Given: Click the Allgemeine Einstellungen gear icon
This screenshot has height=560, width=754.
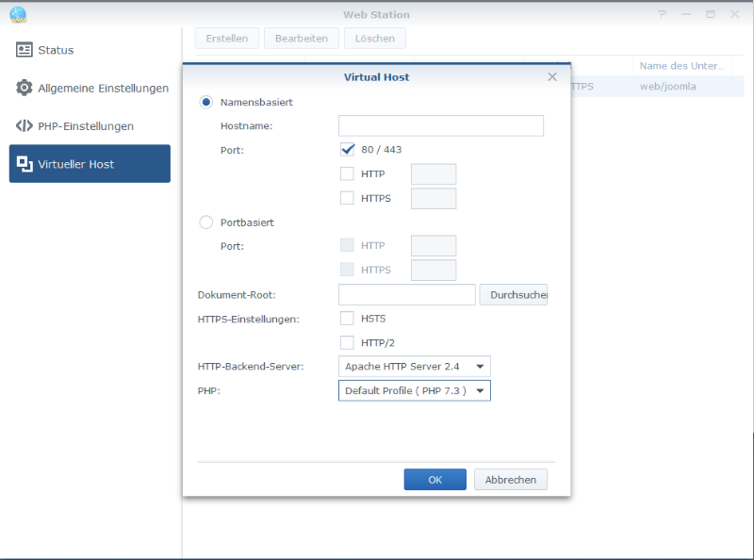Looking at the screenshot, I should point(25,88).
